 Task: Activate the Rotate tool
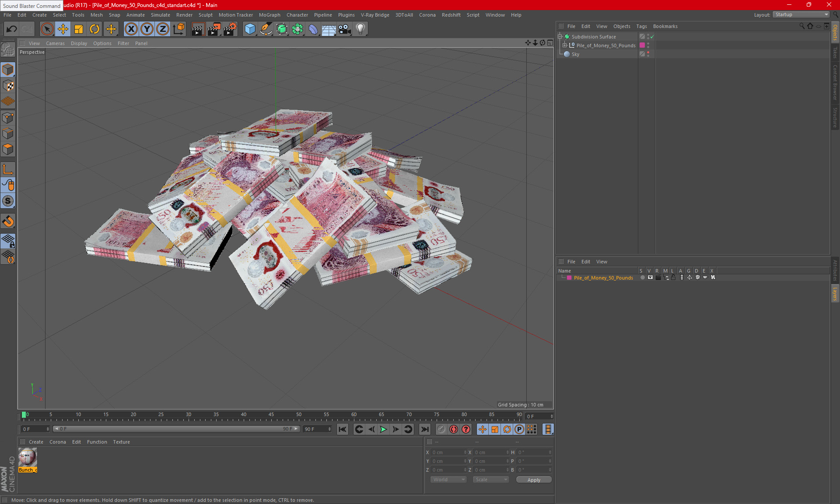point(94,29)
